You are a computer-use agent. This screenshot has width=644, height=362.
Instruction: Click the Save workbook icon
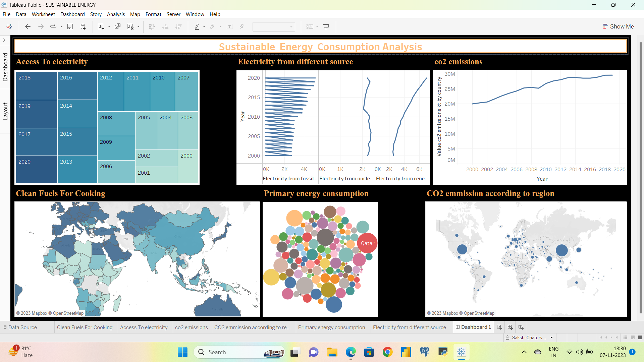70,26
